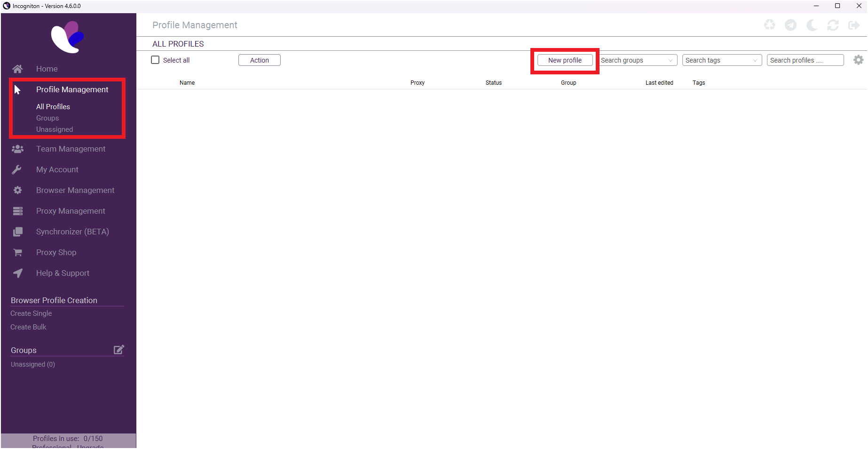
Task: Click the Search profiles input field
Action: (x=805, y=60)
